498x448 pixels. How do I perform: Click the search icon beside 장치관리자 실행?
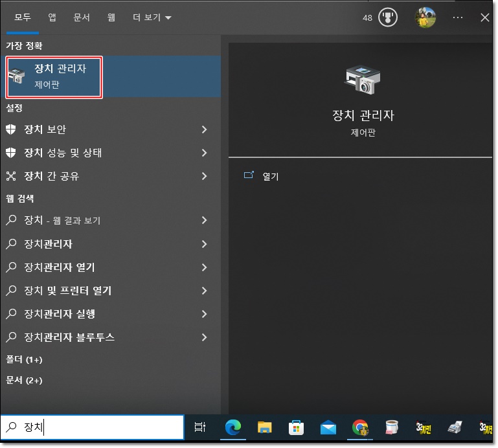(x=11, y=314)
